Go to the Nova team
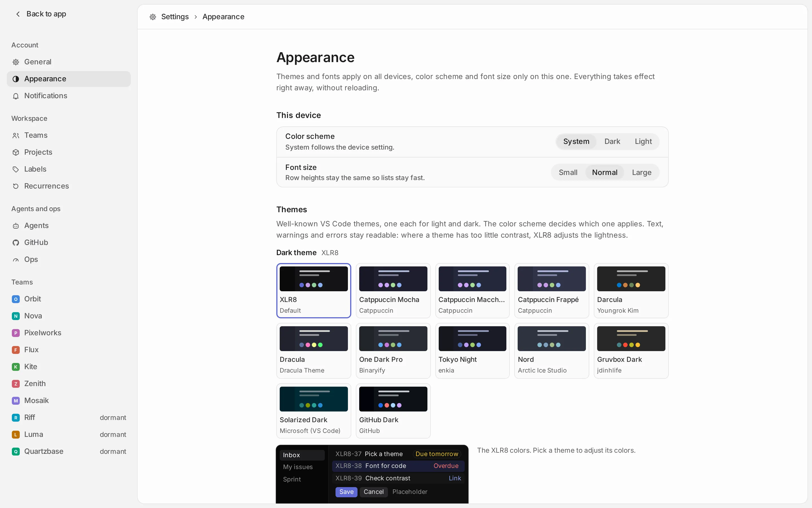The height and width of the screenshot is (508, 812). (x=69, y=316)
